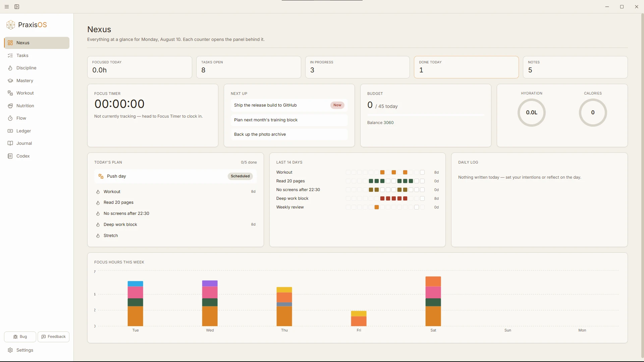Image resolution: width=644 pixels, height=362 pixels.
Task: Click flame icon next to Stretch
Action: (98, 236)
